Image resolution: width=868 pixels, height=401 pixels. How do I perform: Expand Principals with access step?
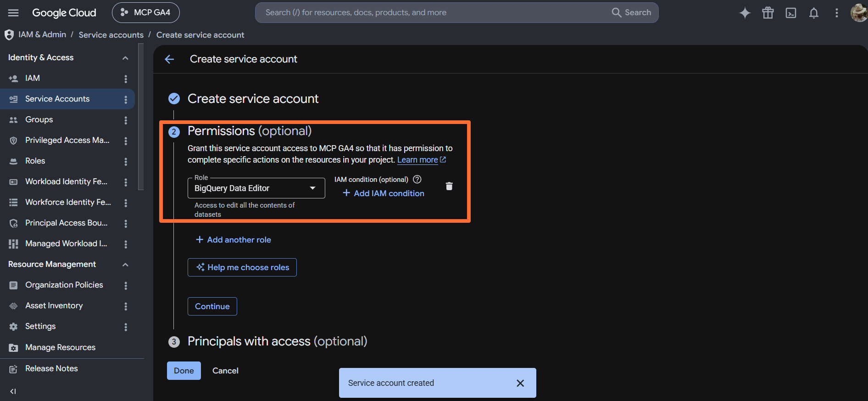coord(277,341)
